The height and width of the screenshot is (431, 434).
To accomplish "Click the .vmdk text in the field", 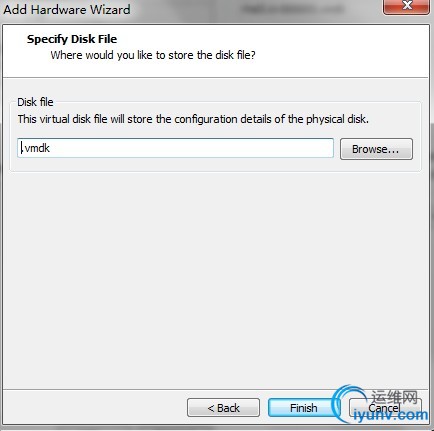I will tap(36, 148).
